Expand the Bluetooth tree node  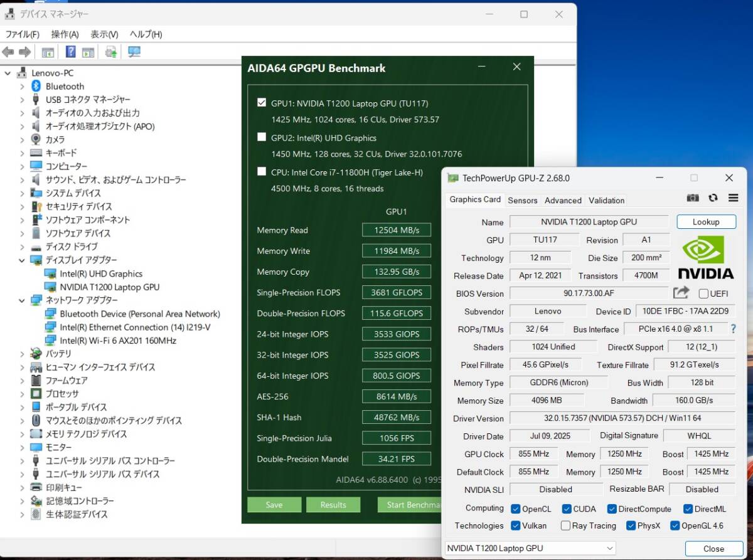(22, 87)
